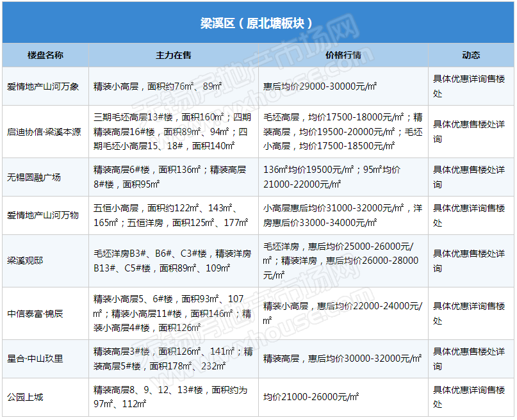Click the 梁溪观邸 property name
This screenshot has height=420, width=517.
pos(25,261)
